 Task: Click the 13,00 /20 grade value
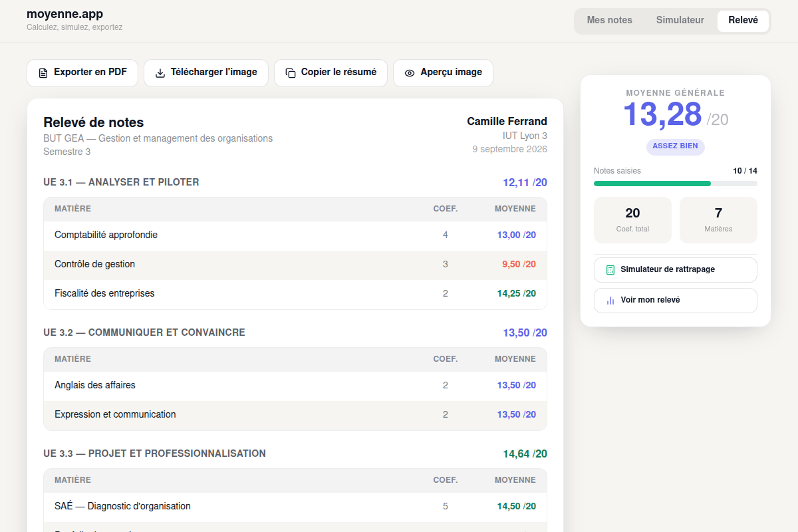[x=517, y=235]
